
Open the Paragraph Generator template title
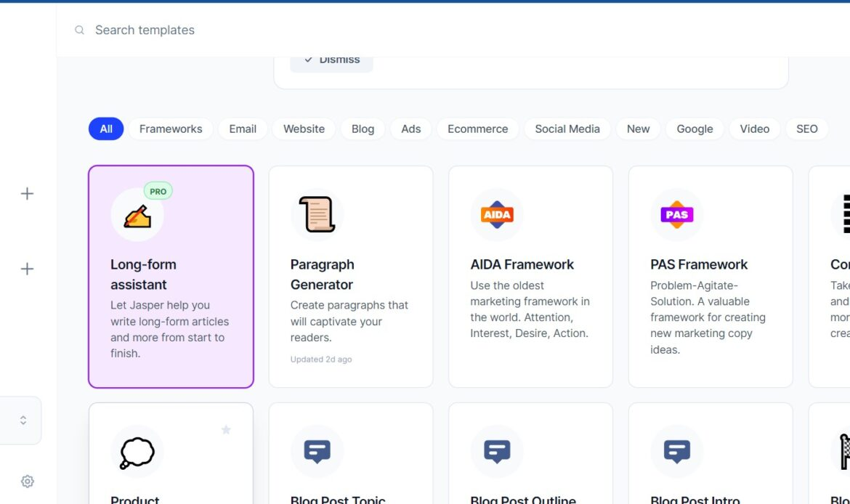tap(322, 275)
